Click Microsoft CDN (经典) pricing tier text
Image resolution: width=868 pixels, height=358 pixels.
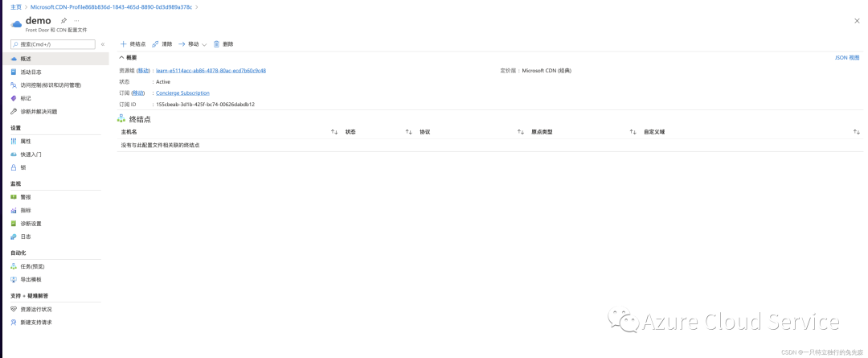pos(547,71)
